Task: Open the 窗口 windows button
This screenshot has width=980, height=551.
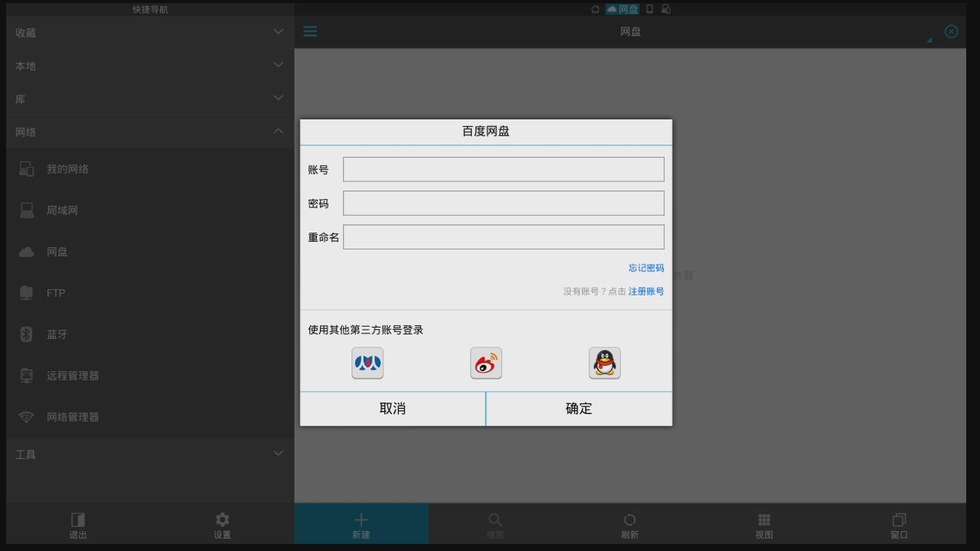Action: pos(899,524)
